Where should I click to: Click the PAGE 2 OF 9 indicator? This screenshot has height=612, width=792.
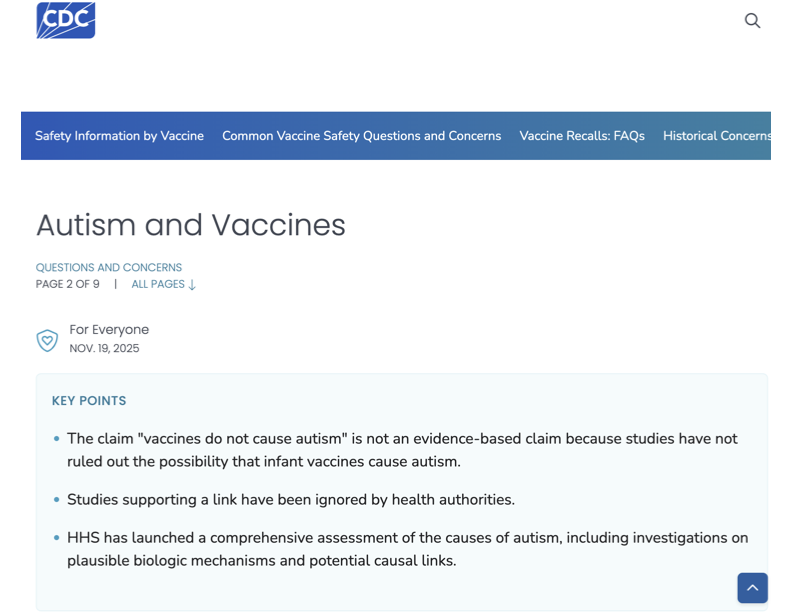click(68, 284)
